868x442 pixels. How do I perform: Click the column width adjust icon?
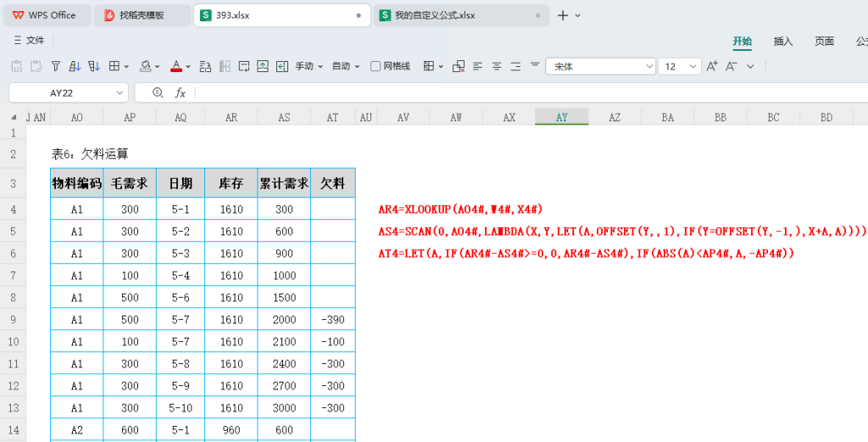coord(225,66)
